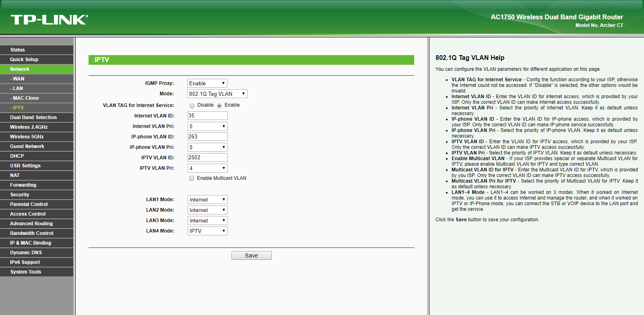Viewport: 644px width, 315px height.
Task: Go to IP & MAC Binding
Action: [37, 243]
